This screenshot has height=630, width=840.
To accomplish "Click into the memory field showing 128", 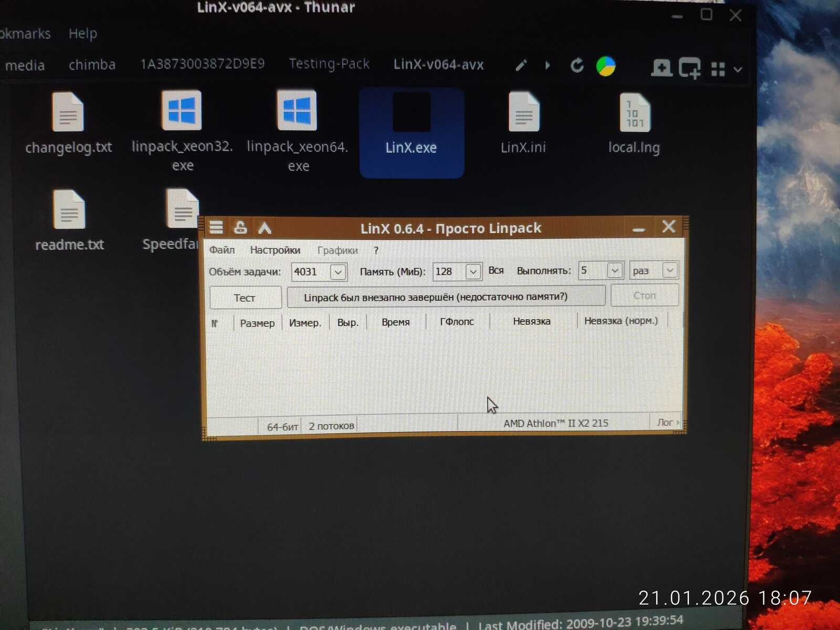I will pos(449,271).
